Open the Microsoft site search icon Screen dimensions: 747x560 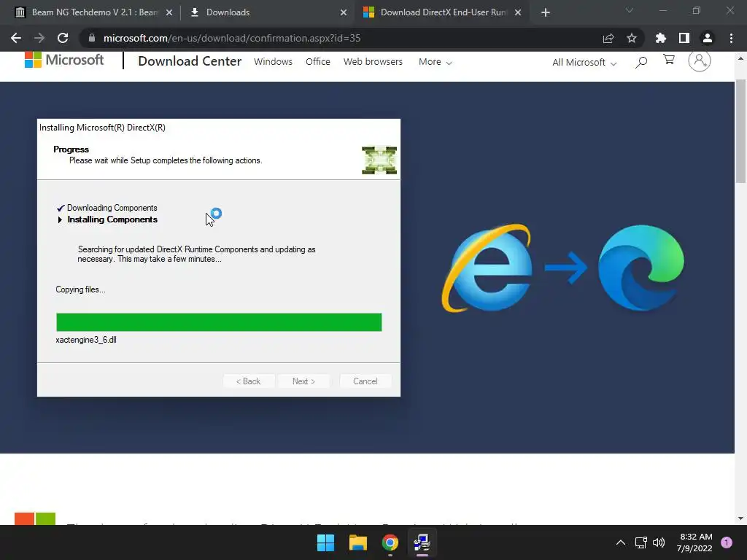[641, 62]
